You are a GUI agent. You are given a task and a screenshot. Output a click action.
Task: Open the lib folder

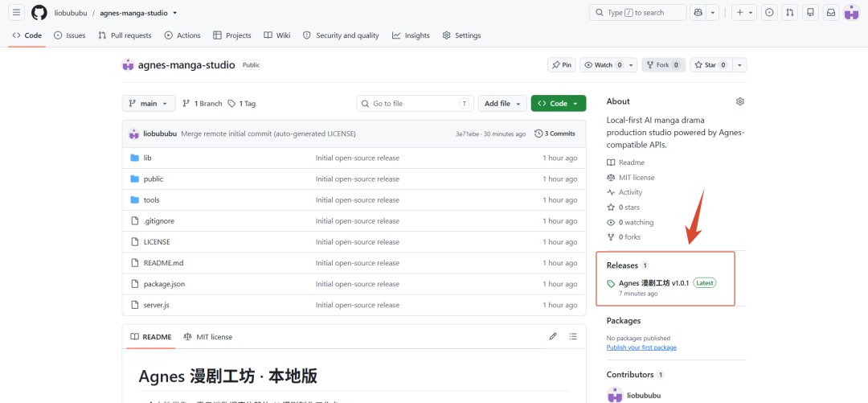click(147, 158)
